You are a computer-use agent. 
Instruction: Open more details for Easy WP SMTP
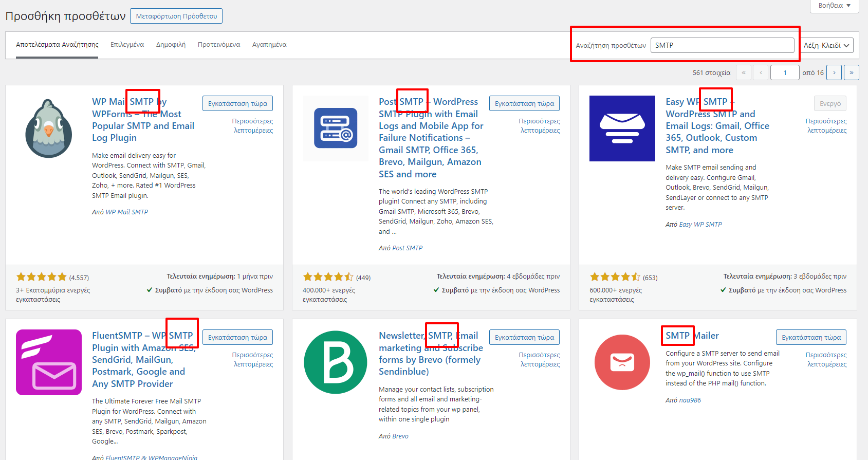[826, 126]
